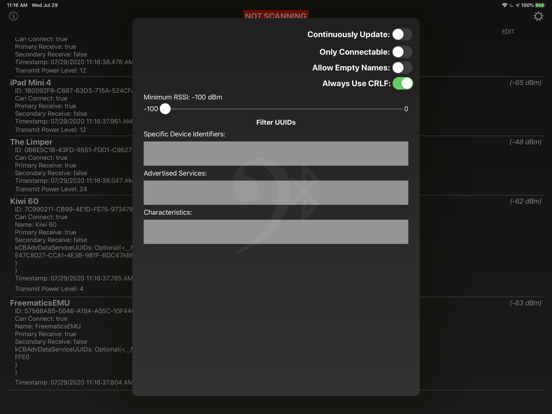Viewport: 552px width, 414px height.
Task: Turn on Only Connectable switch
Action: click(402, 52)
